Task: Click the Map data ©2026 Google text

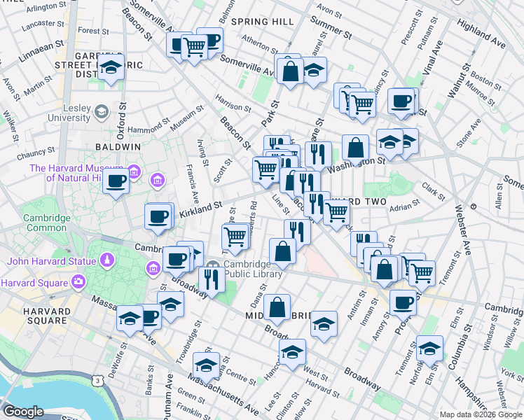Action: (x=481, y=415)
